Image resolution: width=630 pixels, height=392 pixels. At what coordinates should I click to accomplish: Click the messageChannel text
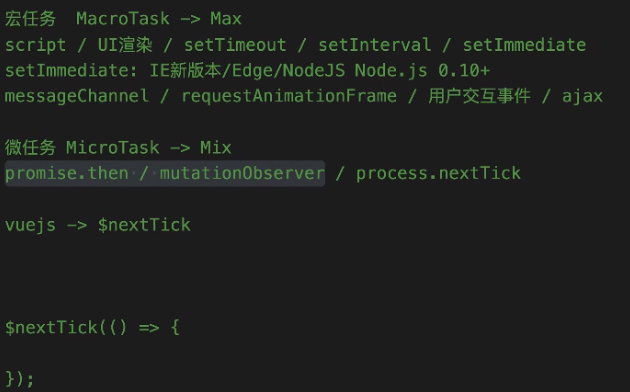77,96
